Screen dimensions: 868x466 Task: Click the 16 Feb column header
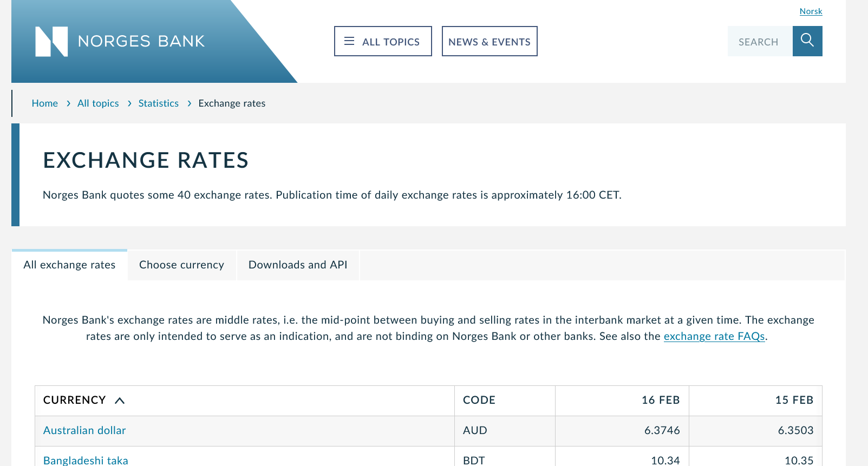(x=660, y=400)
